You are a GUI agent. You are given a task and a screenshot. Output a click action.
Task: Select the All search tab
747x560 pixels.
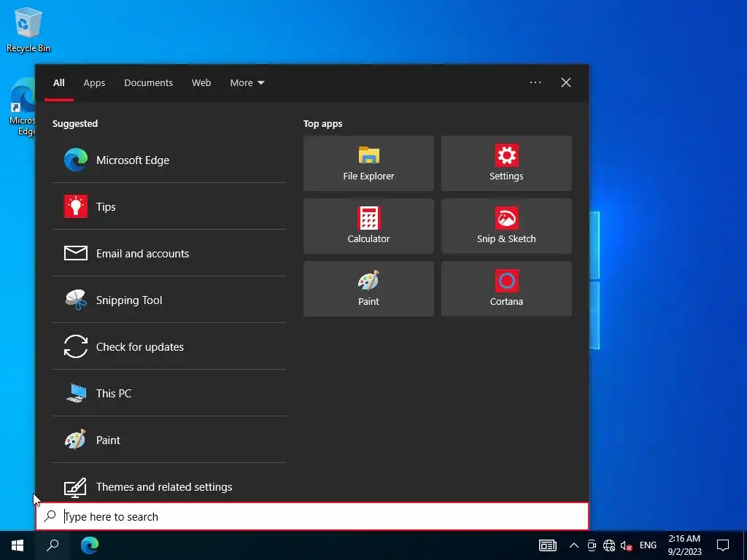tap(59, 83)
